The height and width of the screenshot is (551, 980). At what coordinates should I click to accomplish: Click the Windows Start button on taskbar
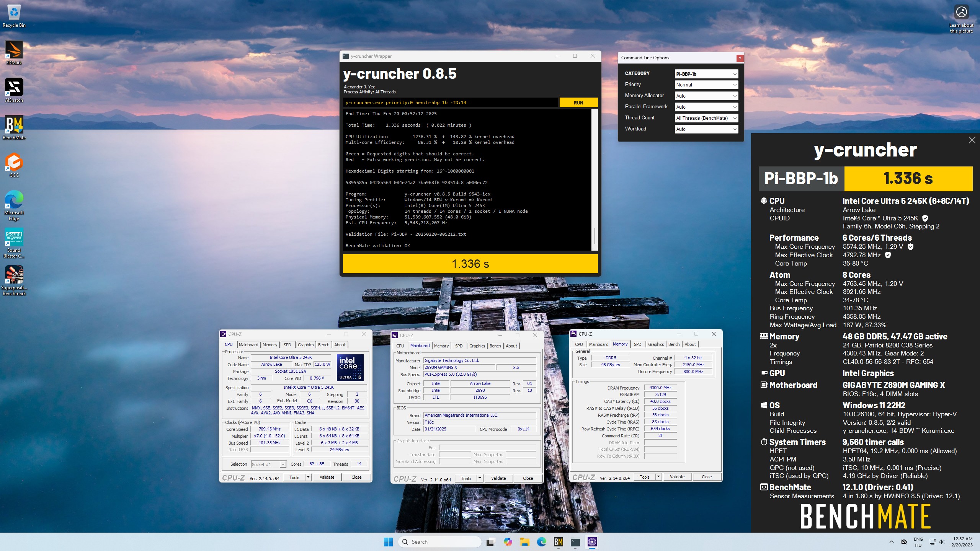tap(388, 542)
